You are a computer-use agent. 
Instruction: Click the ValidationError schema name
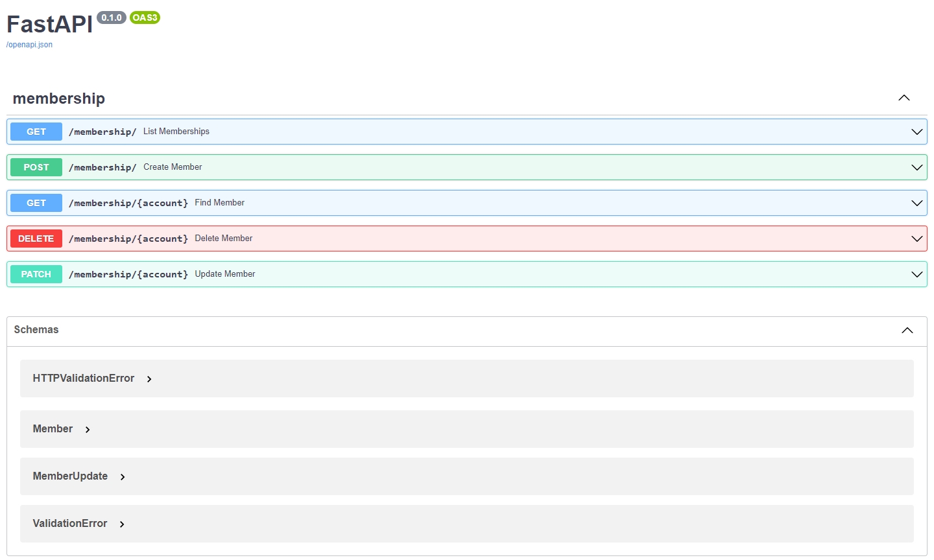[70, 524]
